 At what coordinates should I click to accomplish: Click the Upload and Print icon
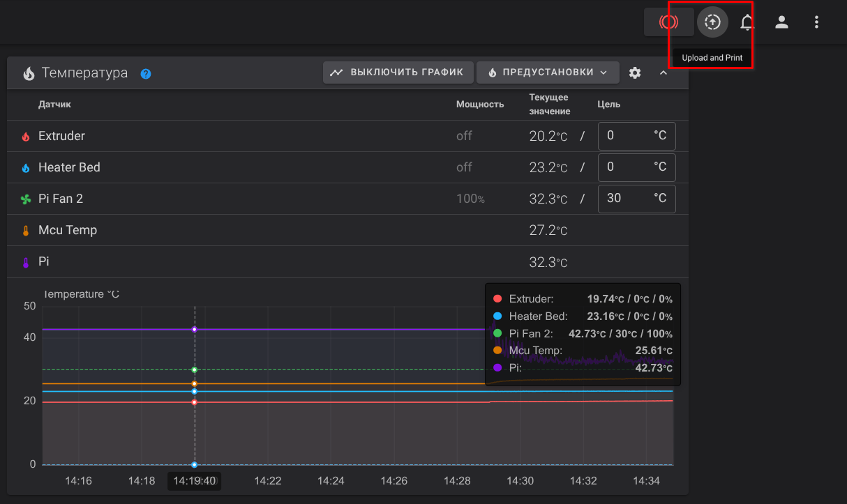[x=712, y=22]
